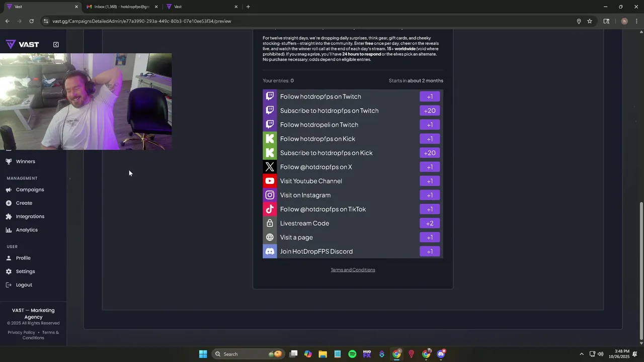Open the Chrome profile avatar menu
The width and height of the screenshot is (644, 362).
click(624, 21)
